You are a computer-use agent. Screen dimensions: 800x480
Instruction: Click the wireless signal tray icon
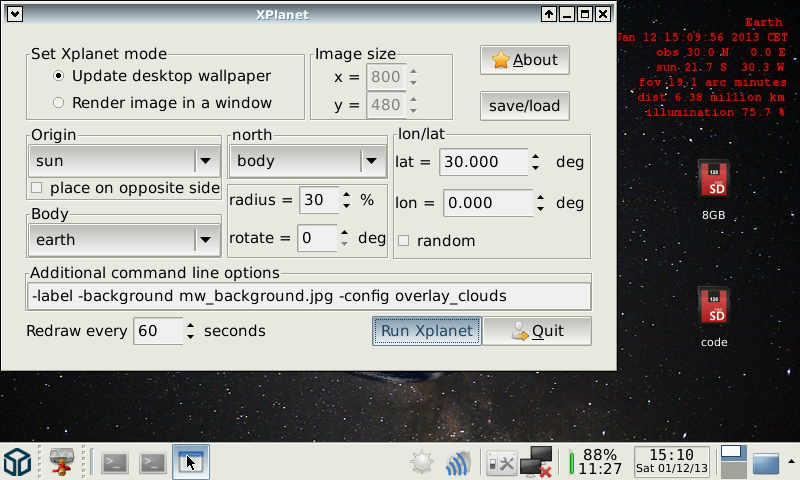point(458,463)
